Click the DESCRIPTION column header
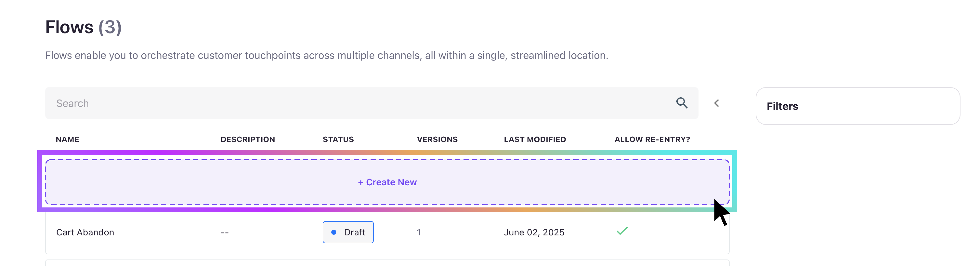The height and width of the screenshot is (266, 980). point(248,139)
